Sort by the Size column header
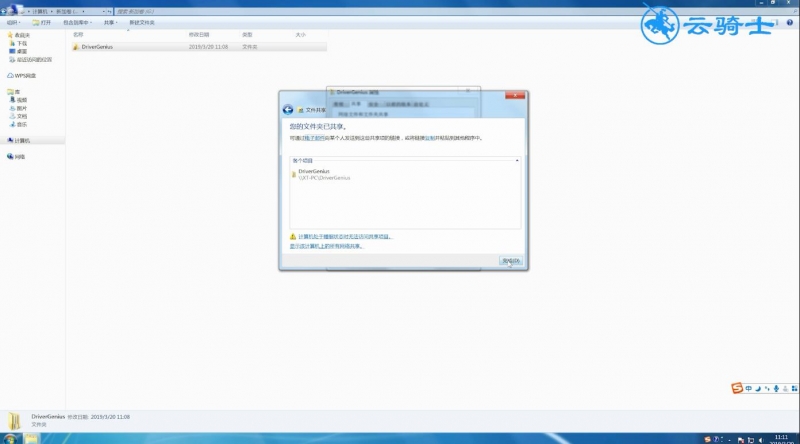Image resolution: width=800 pixels, height=444 pixels. (x=301, y=35)
